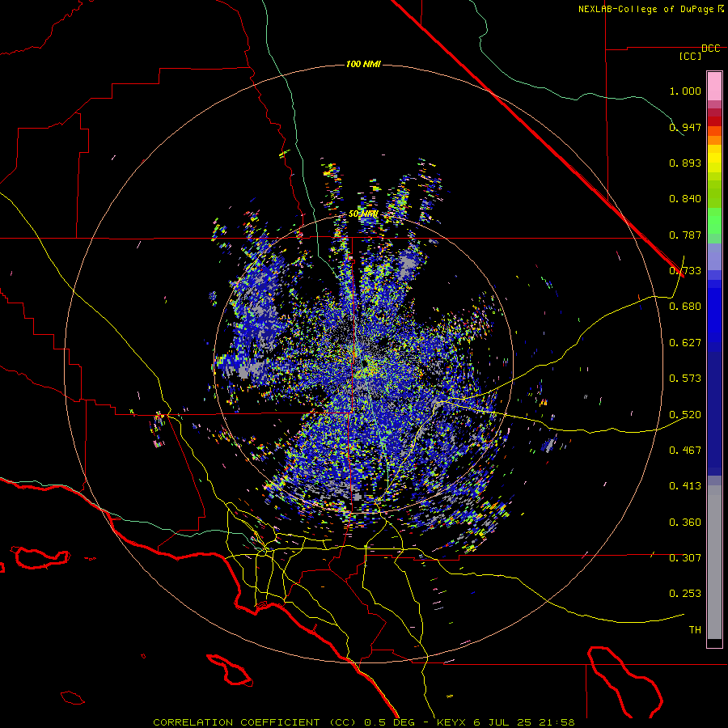Pick the pink swatch atop color bar
Image resolution: width=728 pixels, height=728 pixels.
click(714, 87)
